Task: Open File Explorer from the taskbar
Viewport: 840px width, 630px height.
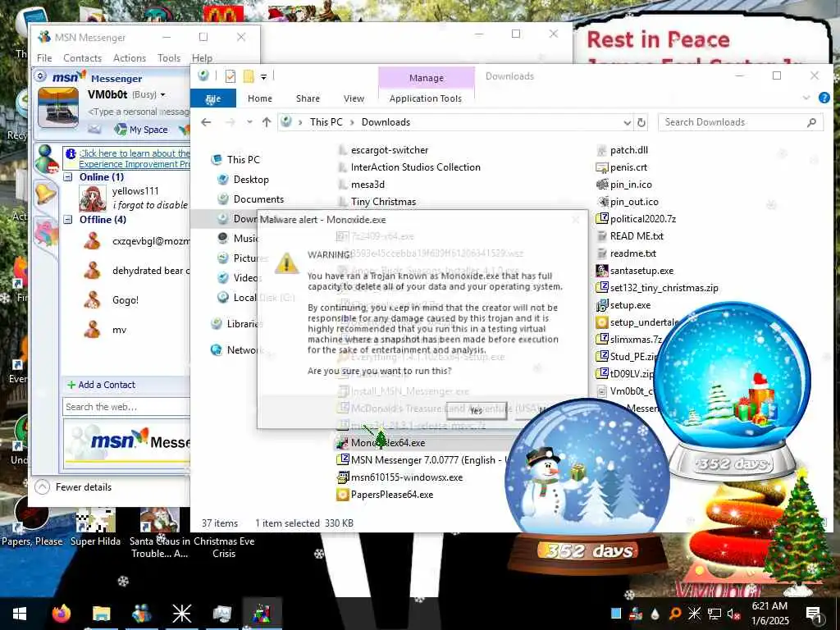Action: [101, 614]
